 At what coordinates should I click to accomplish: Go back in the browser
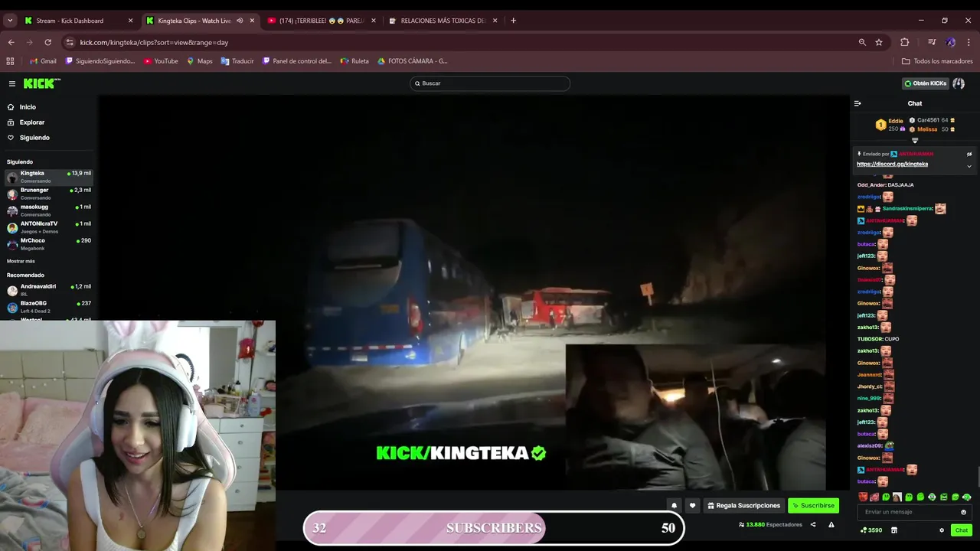11,42
